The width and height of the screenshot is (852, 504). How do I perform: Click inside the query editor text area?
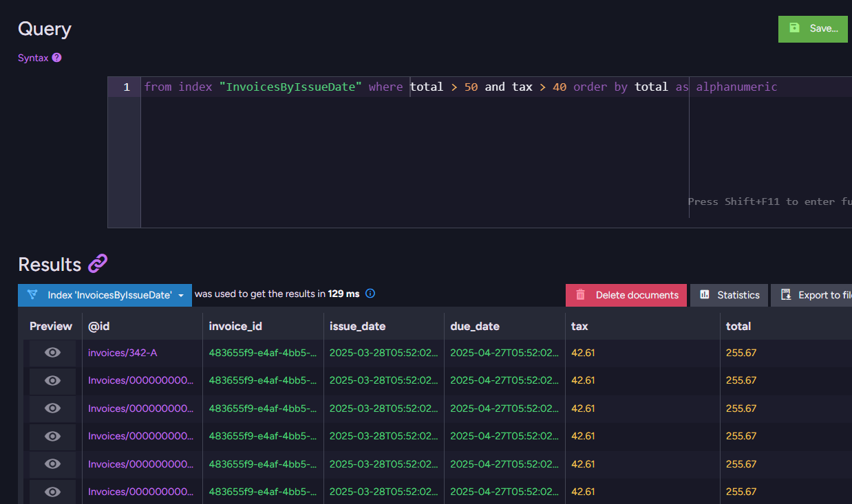point(413,151)
